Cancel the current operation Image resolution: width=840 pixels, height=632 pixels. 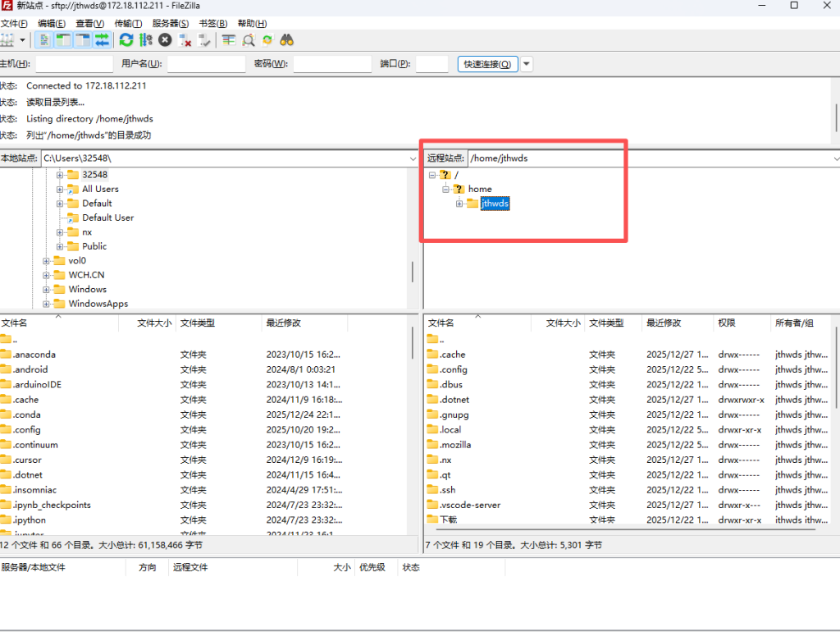(166, 39)
